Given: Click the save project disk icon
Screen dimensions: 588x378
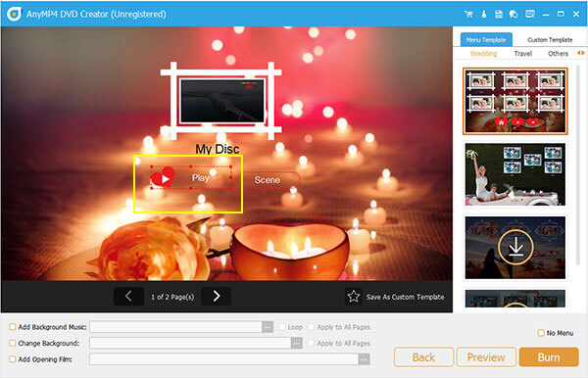Looking at the screenshot, I should point(499,15).
